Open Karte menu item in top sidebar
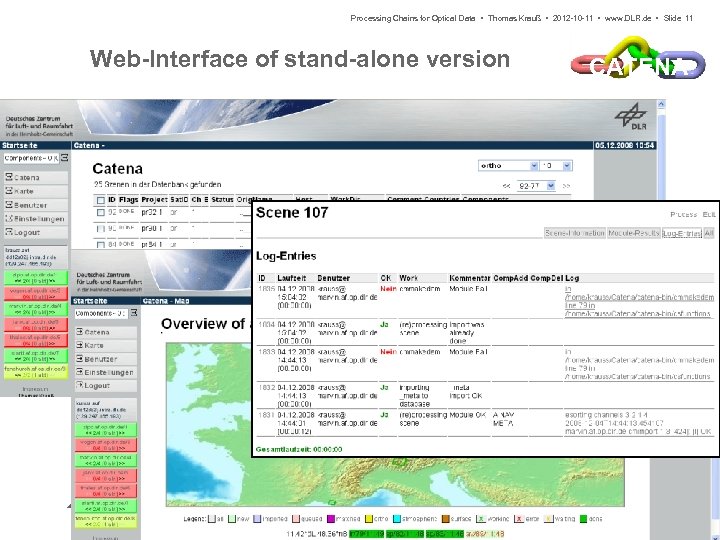Screen dimensions: 720x540 click(x=35, y=191)
